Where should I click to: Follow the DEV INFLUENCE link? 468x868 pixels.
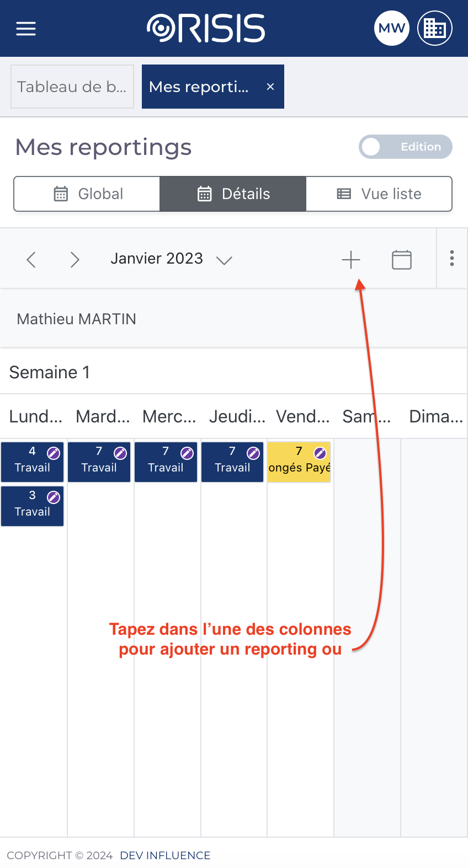[x=165, y=855]
